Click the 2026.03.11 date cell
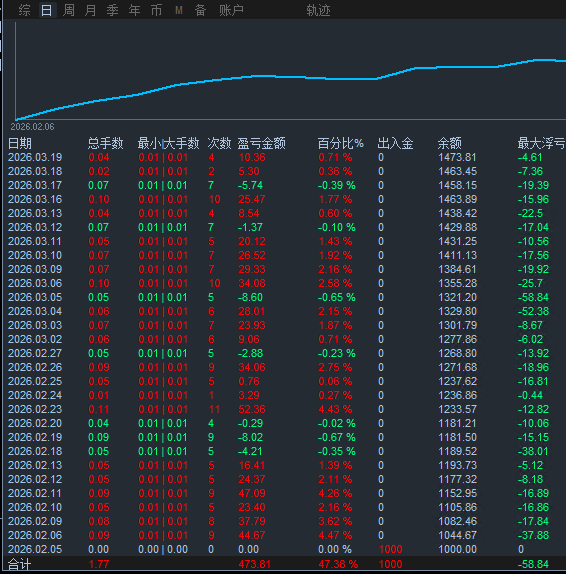This screenshot has height=574, width=566. (x=35, y=241)
